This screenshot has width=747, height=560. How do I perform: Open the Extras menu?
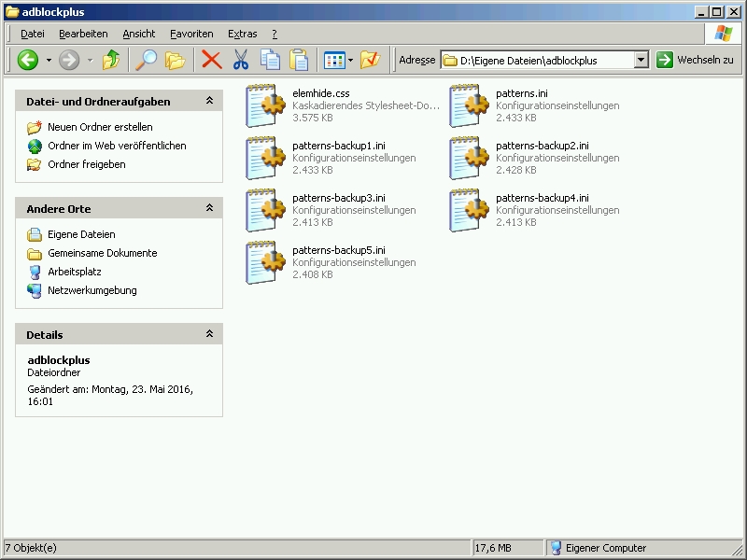coord(242,34)
